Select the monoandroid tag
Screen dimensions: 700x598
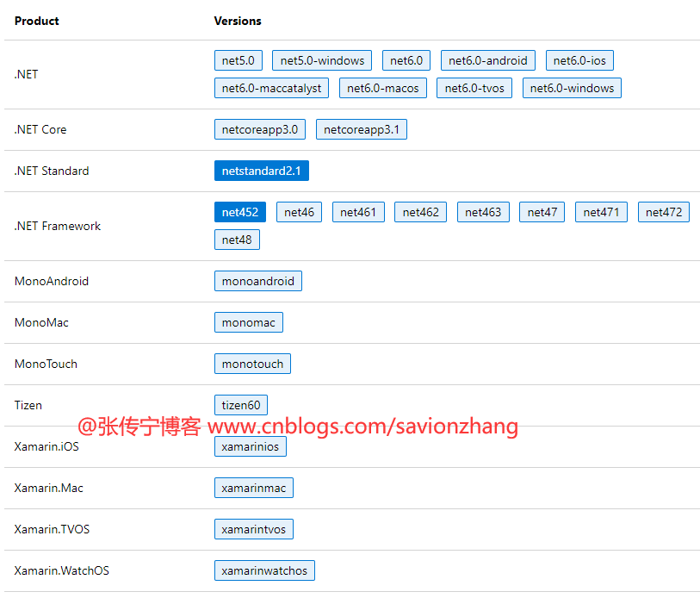(x=257, y=281)
